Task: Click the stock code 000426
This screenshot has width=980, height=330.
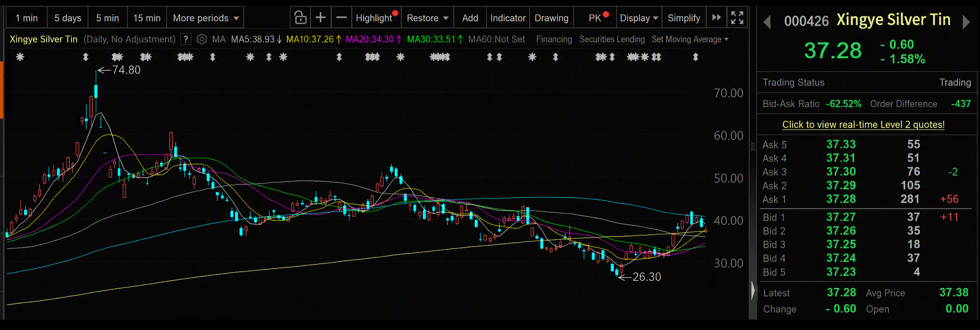Action: pyautogui.click(x=806, y=21)
